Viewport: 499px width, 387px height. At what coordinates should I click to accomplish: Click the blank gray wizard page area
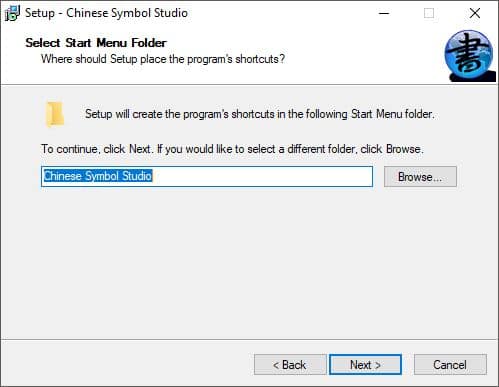pos(249,263)
